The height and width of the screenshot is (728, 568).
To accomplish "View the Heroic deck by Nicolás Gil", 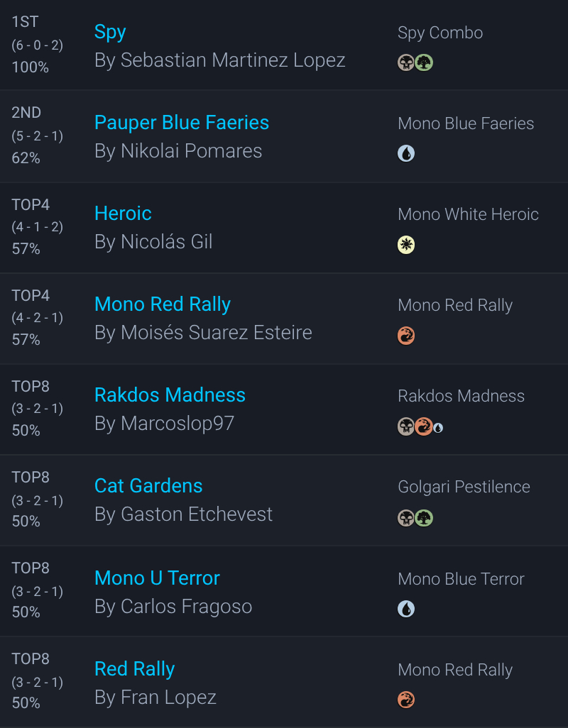I will pos(123,214).
